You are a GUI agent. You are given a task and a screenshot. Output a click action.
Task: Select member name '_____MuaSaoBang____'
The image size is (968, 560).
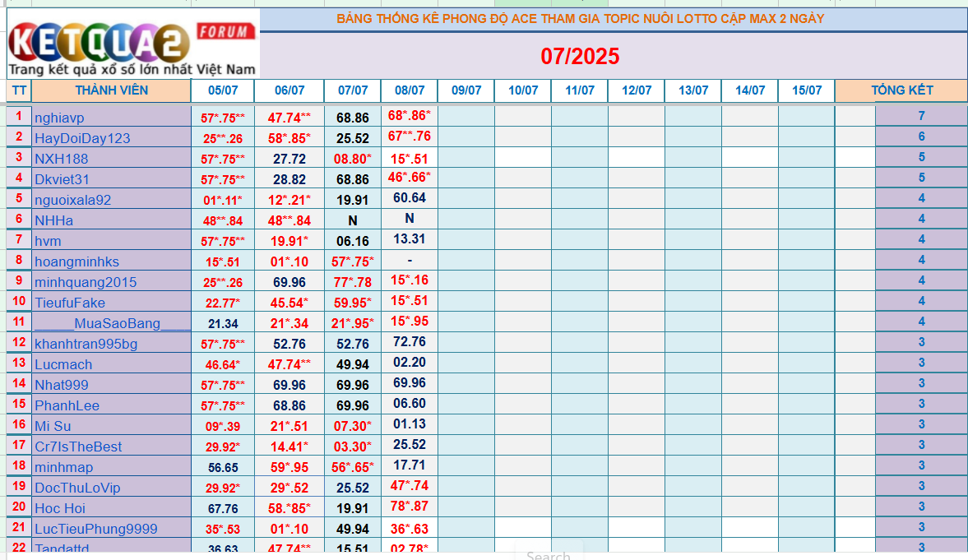pyautogui.click(x=113, y=323)
